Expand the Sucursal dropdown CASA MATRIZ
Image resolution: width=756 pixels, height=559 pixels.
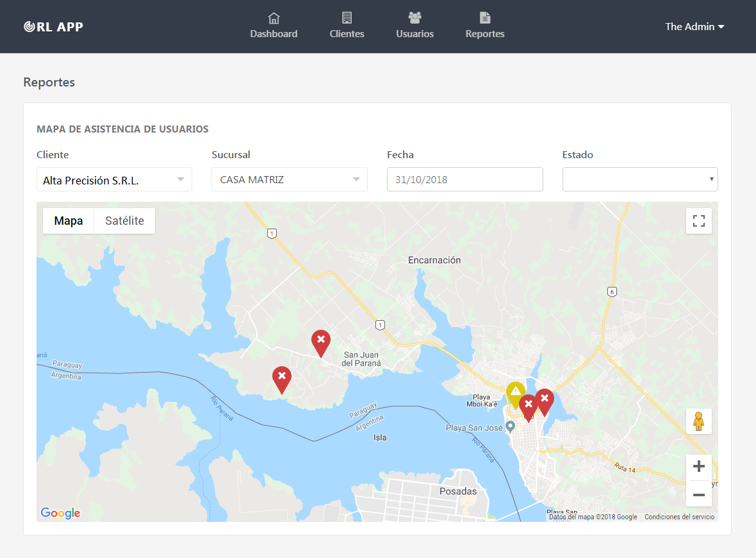point(290,180)
